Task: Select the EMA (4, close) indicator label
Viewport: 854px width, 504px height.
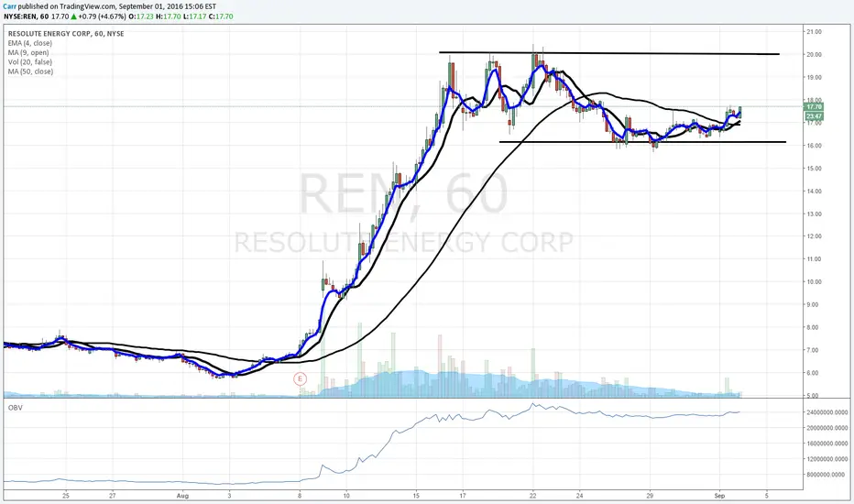Action: 30,43
